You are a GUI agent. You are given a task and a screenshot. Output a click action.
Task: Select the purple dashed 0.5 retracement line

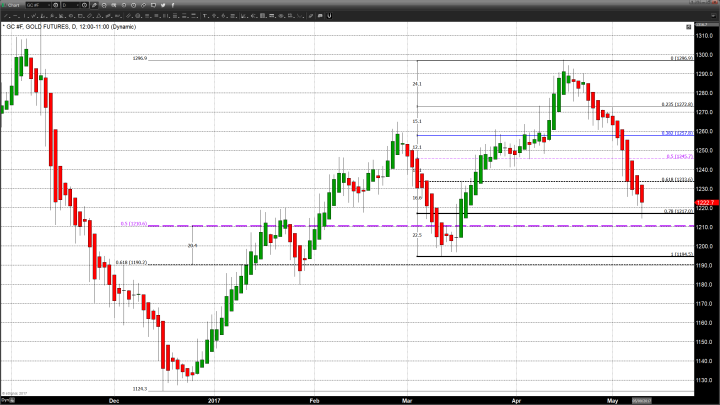pyautogui.click(x=400, y=226)
